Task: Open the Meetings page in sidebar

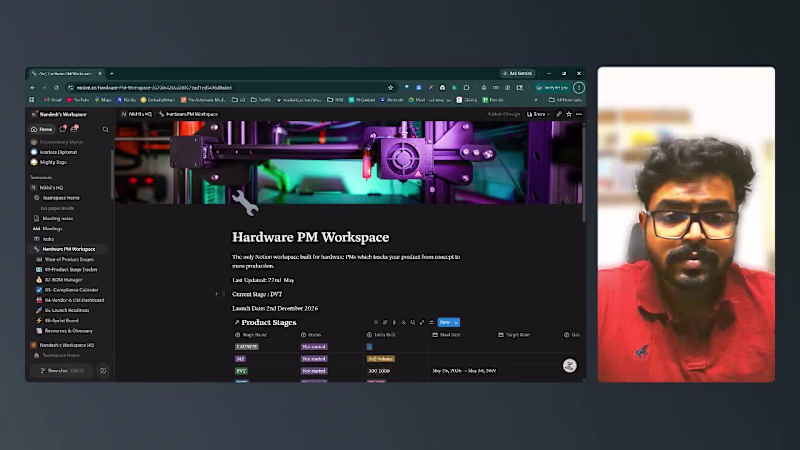Action: coord(48,229)
